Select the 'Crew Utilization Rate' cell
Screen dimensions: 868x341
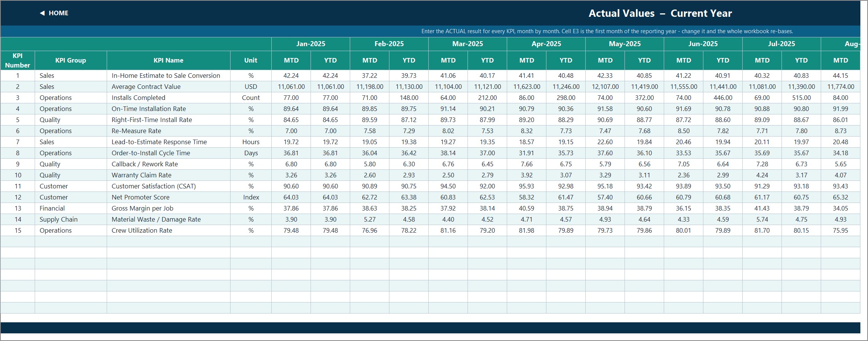pyautogui.click(x=168, y=230)
